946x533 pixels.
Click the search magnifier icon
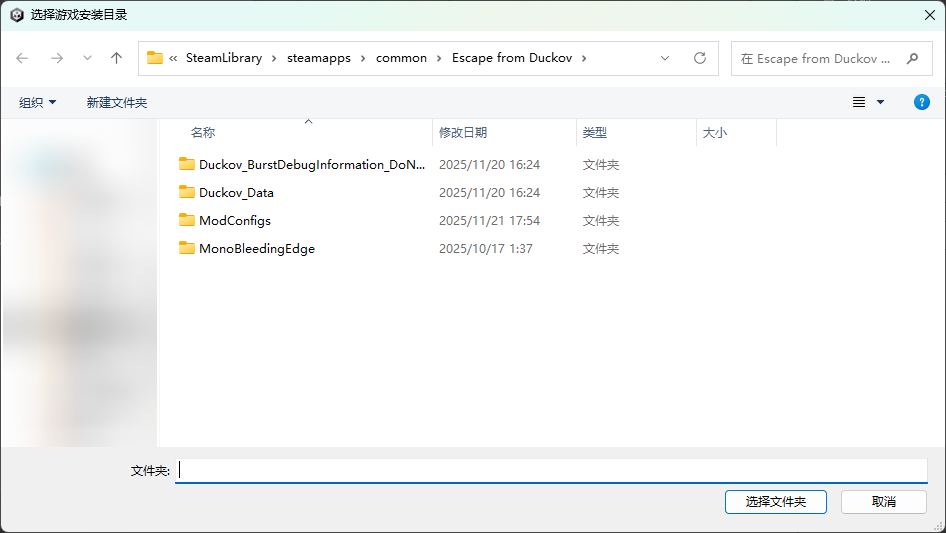(x=912, y=58)
